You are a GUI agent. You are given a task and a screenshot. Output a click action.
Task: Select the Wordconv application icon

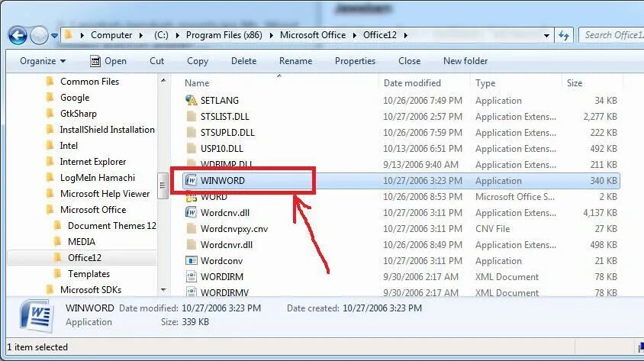click(x=192, y=260)
